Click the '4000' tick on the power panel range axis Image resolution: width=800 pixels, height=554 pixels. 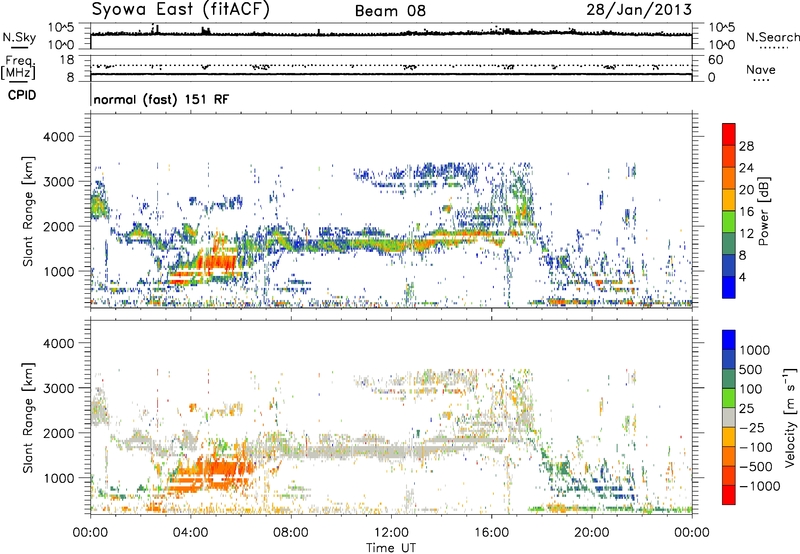(x=58, y=137)
